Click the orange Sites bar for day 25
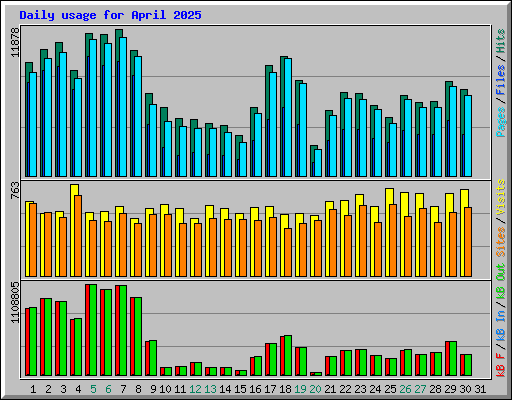Screen dimensions: 512x400 tap(393, 241)
